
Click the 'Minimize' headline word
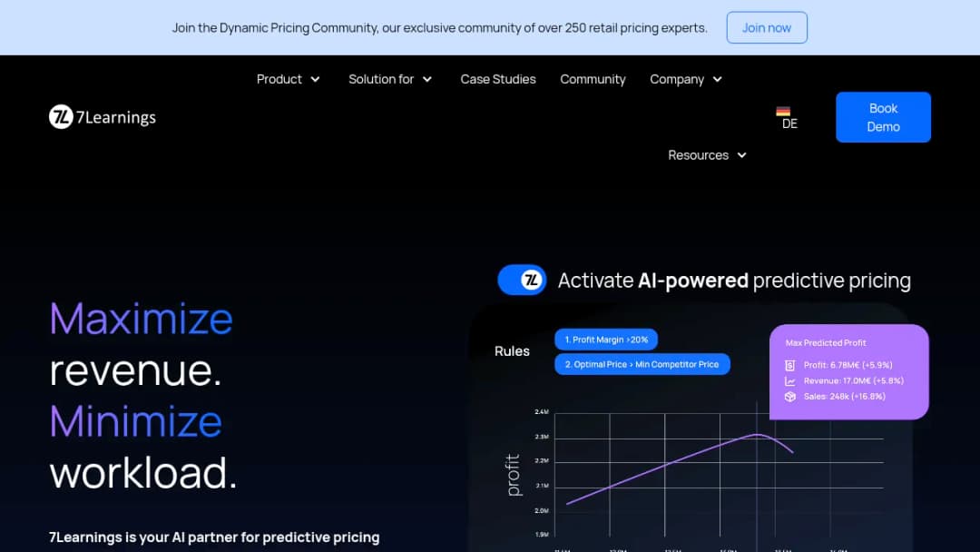pos(135,421)
